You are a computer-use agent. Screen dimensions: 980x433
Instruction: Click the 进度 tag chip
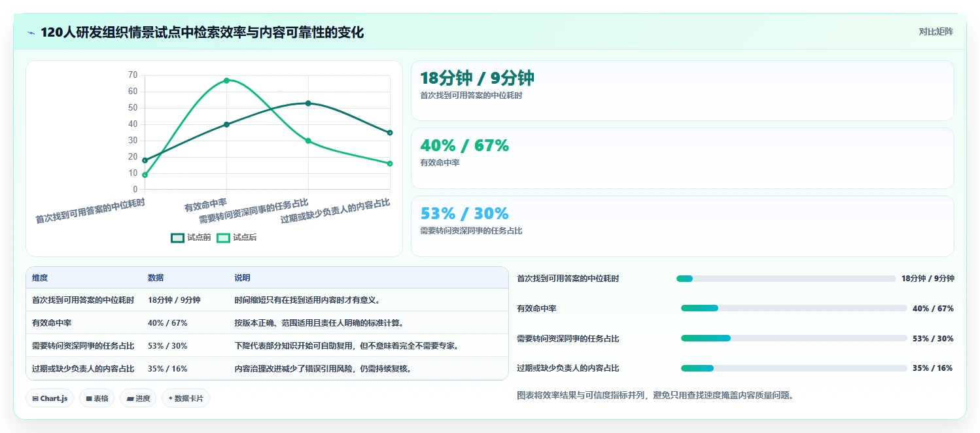click(x=138, y=398)
